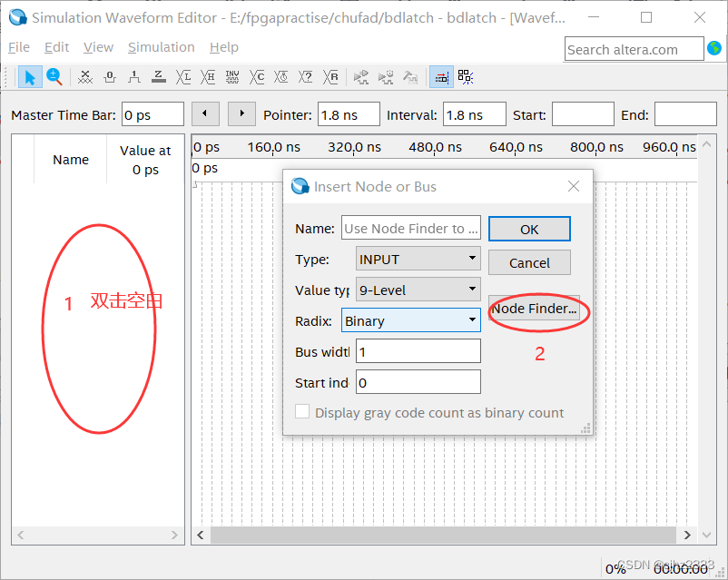Run Timing Simulation from the toolbar
The width and height of the screenshot is (728, 580).
click(386, 77)
